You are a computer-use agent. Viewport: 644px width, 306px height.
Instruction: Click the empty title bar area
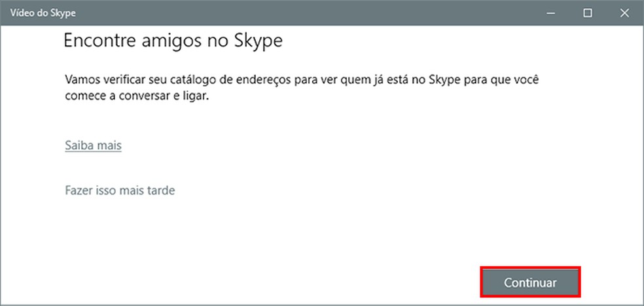tap(295, 12)
